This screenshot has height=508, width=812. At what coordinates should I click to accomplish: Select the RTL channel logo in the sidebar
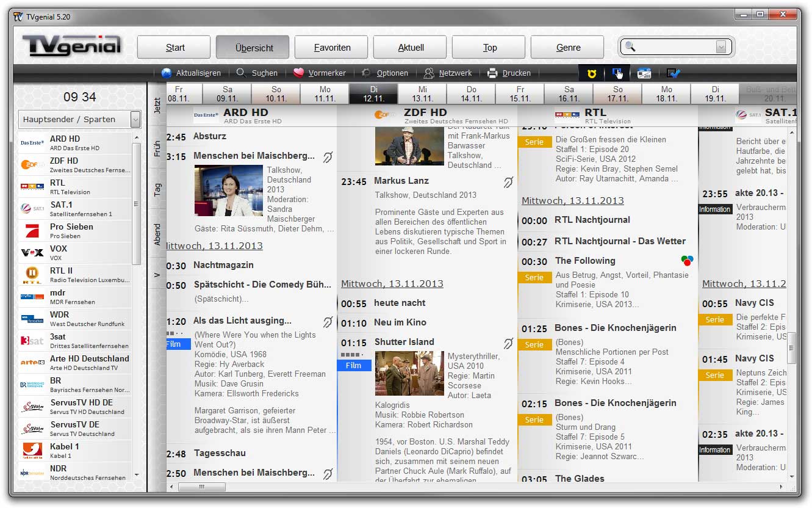coord(31,186)
